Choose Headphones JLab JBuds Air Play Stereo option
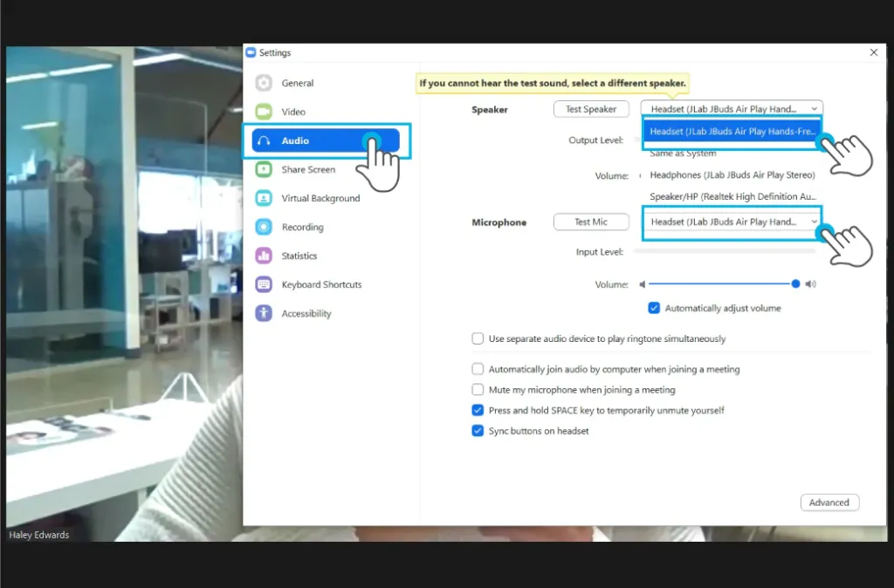894x588 pixels. 732,175
